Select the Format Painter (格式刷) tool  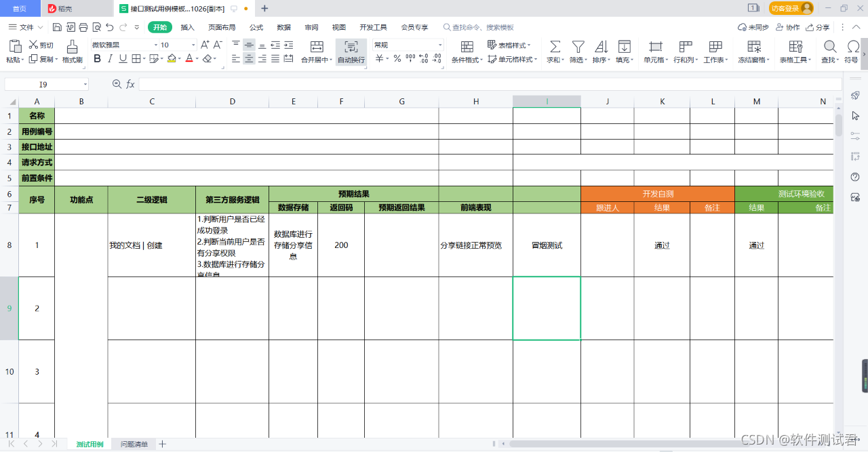click(x=72, y=51)
